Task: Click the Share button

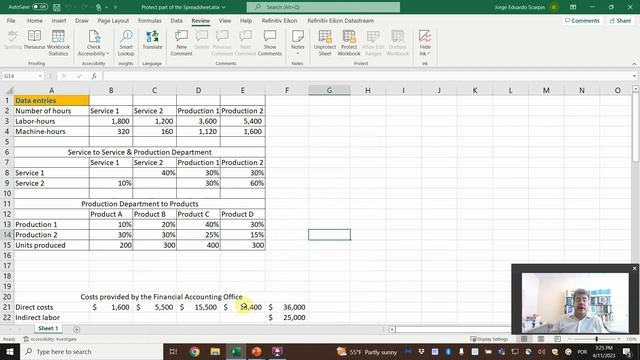Action: 620,20
